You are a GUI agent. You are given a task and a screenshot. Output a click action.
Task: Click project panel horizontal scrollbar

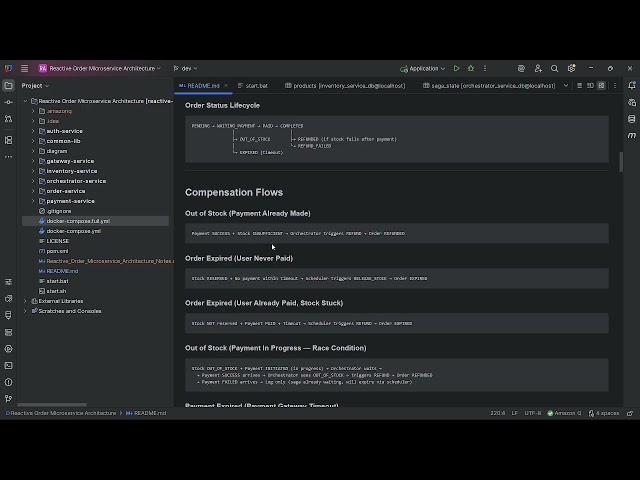(52, 405)
